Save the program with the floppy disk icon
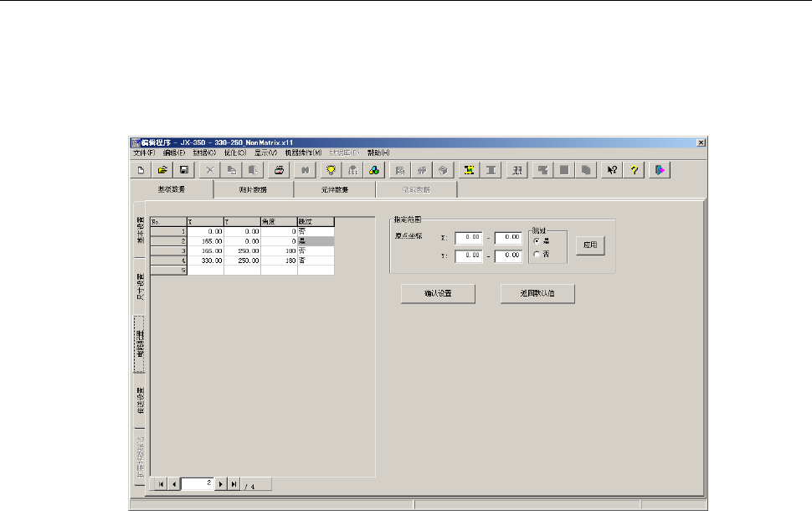 tap(184, 170)
